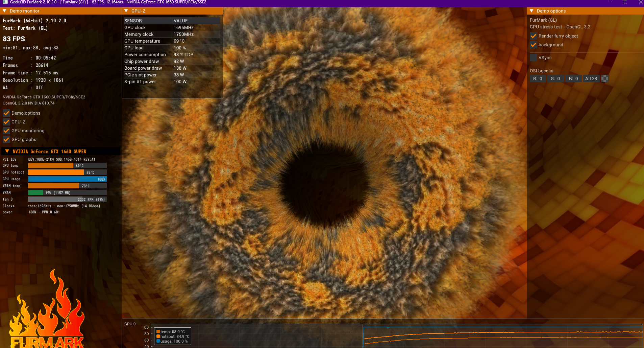Select the GPU load sensor label
The width and height of the screenshot is (644, 348).
(134, 48)
